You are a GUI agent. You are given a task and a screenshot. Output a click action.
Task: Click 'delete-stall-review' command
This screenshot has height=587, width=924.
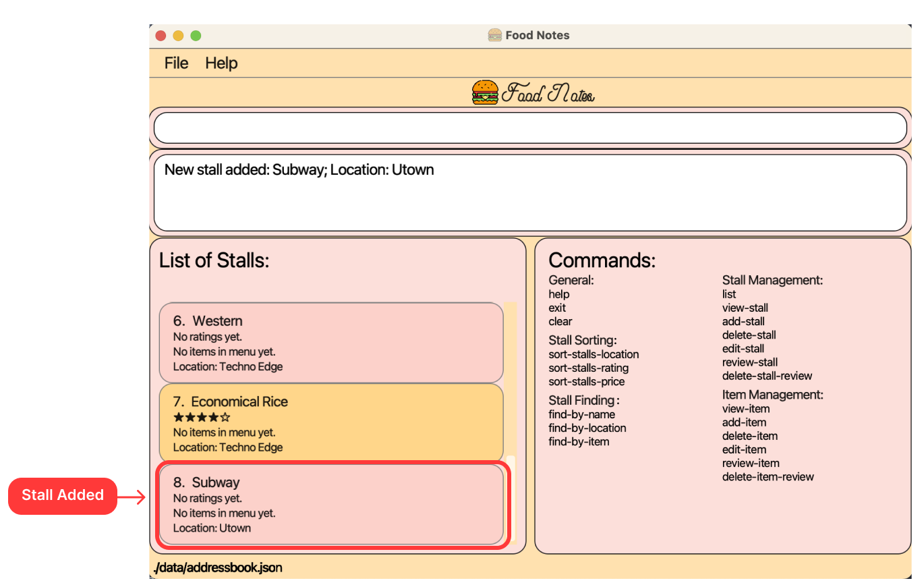click(x=768, y=375)
